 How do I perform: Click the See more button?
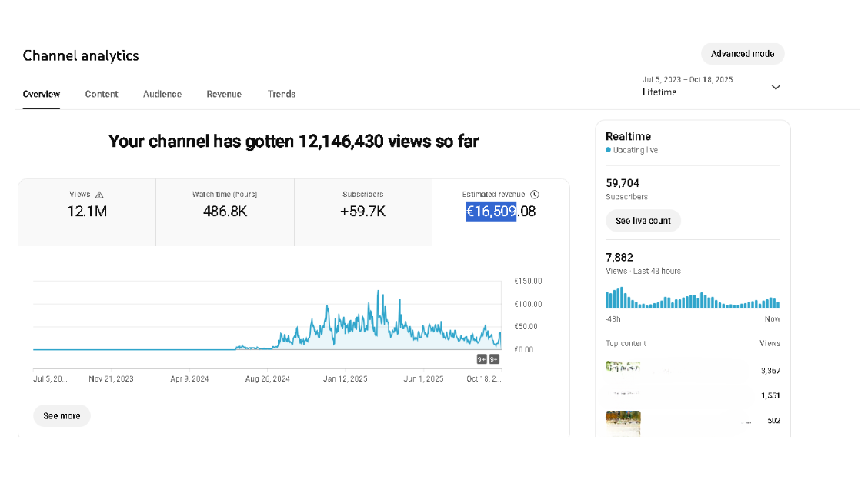click(x=62, y=416)
